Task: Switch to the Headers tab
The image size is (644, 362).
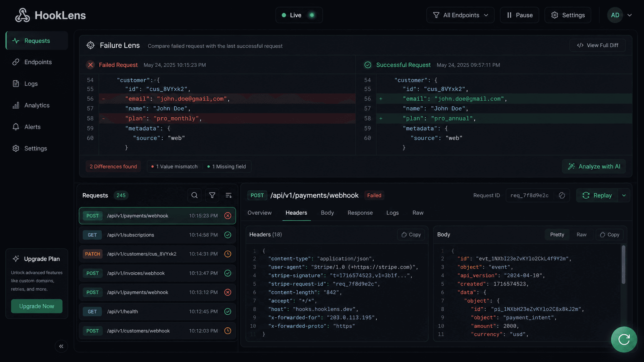Action: [x=296, y=213]
